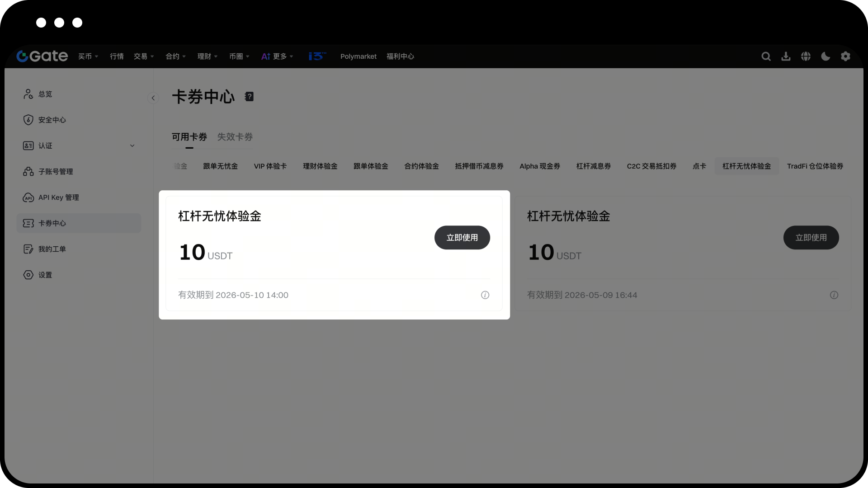Open the 买币 dropdown menu

click(88, 56)
